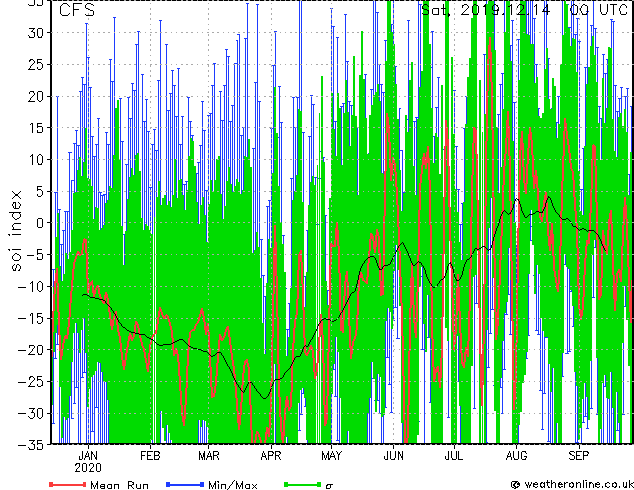Select the JUL month label
Image resolution: width=634 pixels, height=490 pixels.
click(x=454, y=456)
